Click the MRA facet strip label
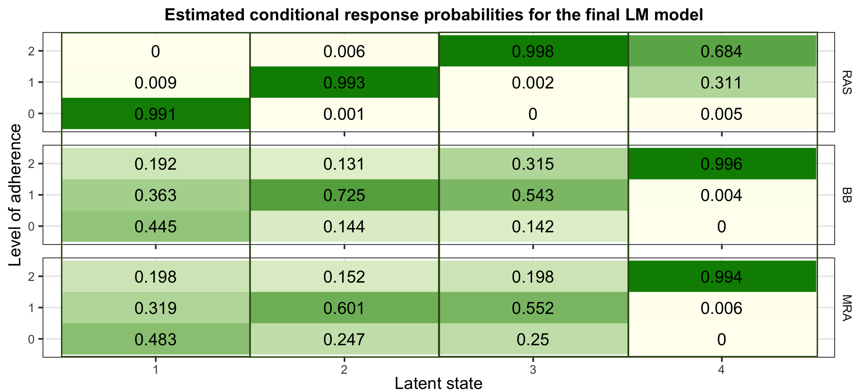868x390 pixels. point(847,308)
